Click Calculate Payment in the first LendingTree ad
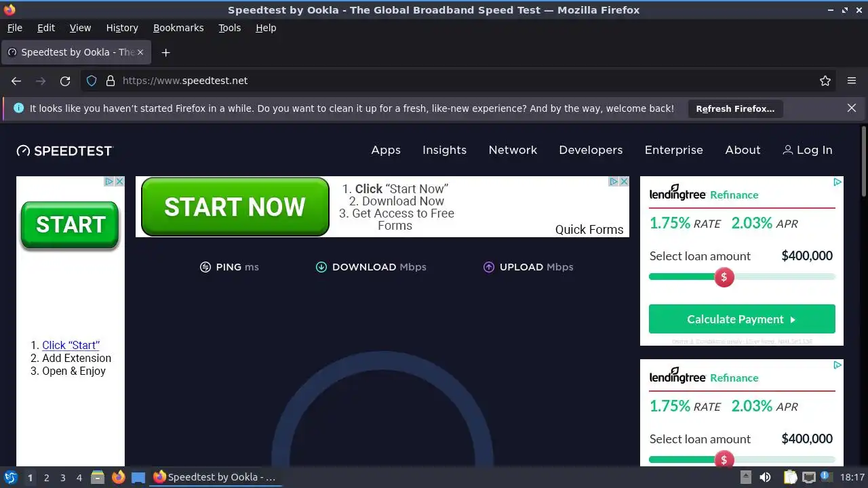This screenshot has height=488, width=868. (x=742, y=319)
